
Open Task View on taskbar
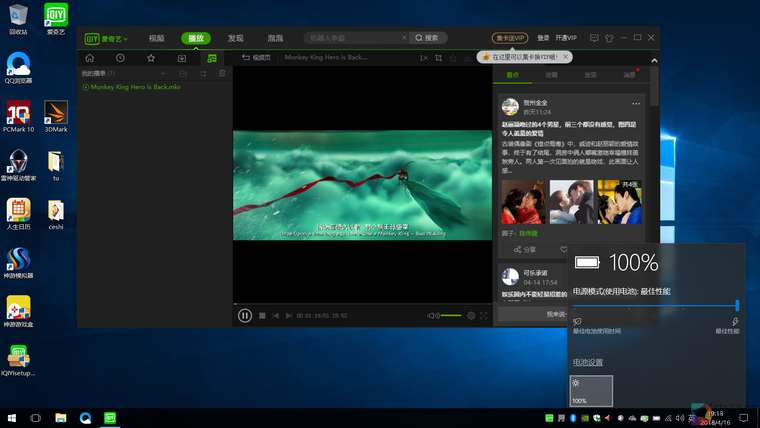tap(35, 418)
